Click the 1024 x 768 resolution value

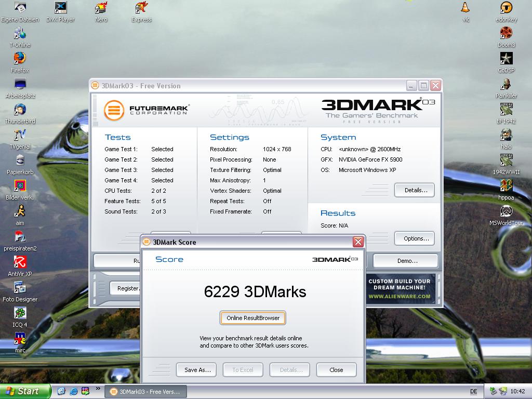277,149
